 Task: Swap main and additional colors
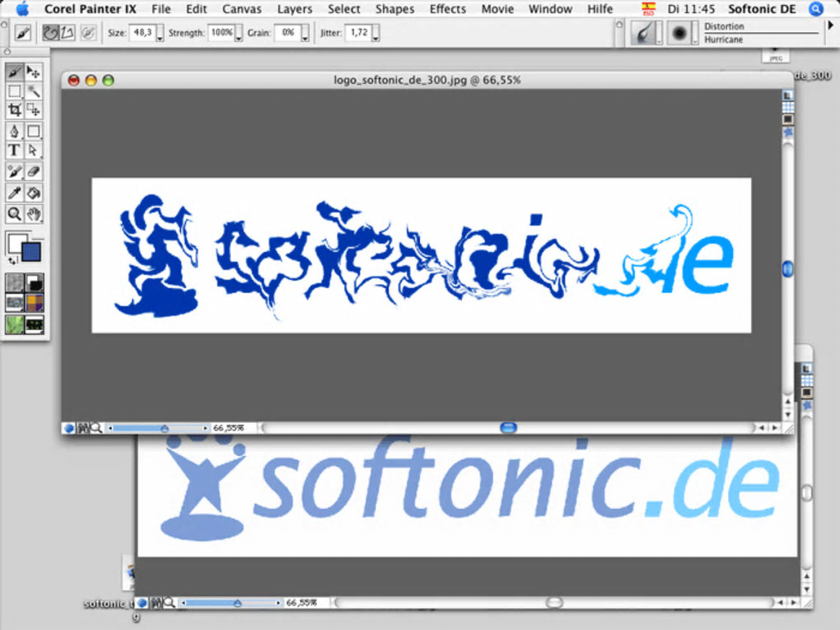(x=12, y=260)
